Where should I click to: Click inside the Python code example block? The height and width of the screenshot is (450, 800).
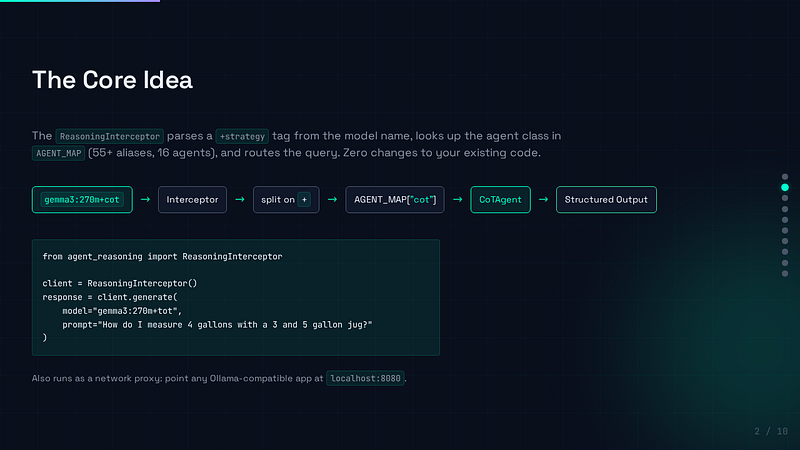pos(236,297)
